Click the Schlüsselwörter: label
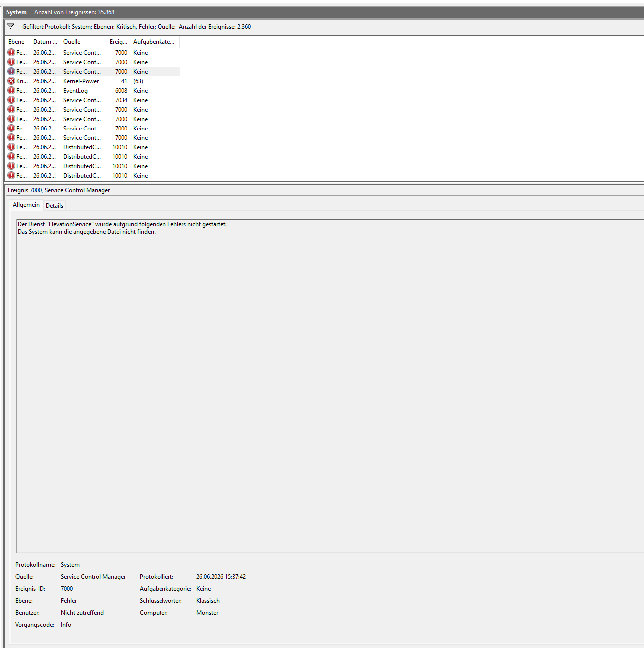 point(161,600)
